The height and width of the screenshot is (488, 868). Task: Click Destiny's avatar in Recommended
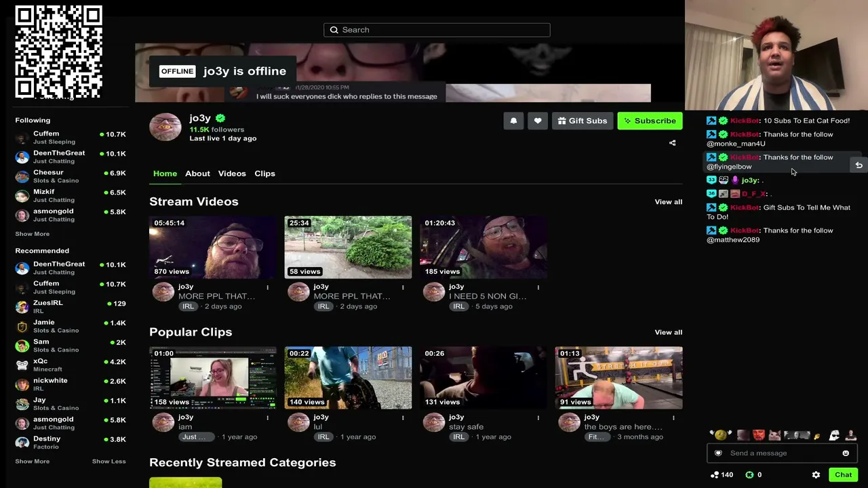coord(22,443)
